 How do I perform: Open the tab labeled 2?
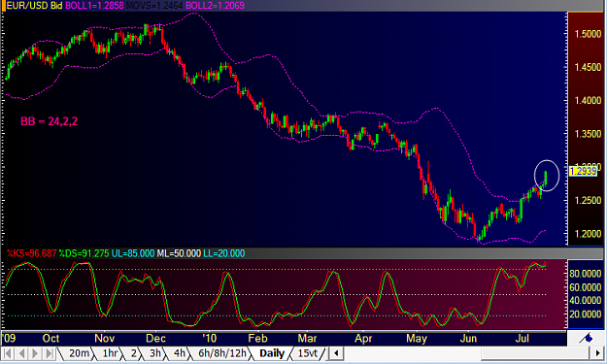pos(134,353)
